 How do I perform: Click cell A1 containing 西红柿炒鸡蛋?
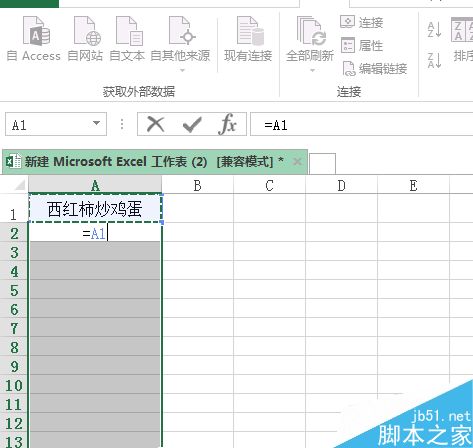[95, 208]
